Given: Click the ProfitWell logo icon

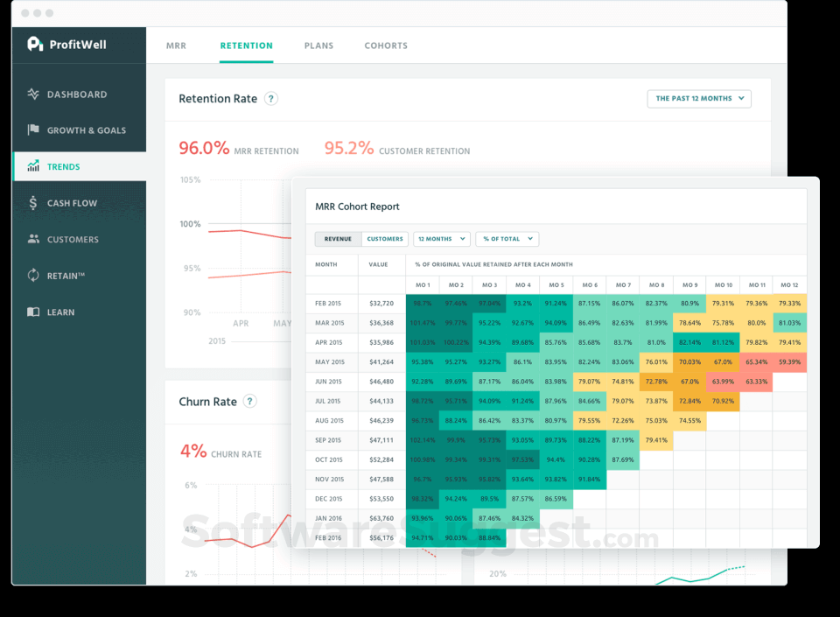Looking at the screenshot, I should click(35, 44).
